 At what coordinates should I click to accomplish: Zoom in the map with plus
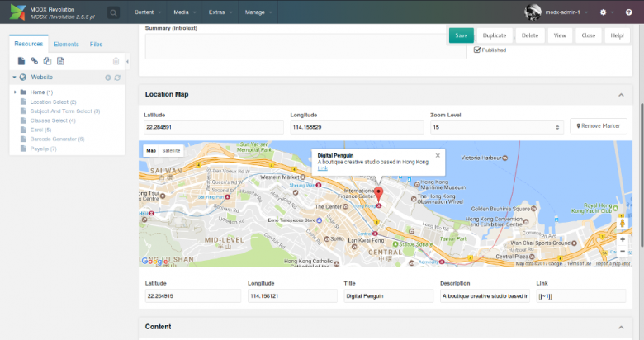click(623, 239)
